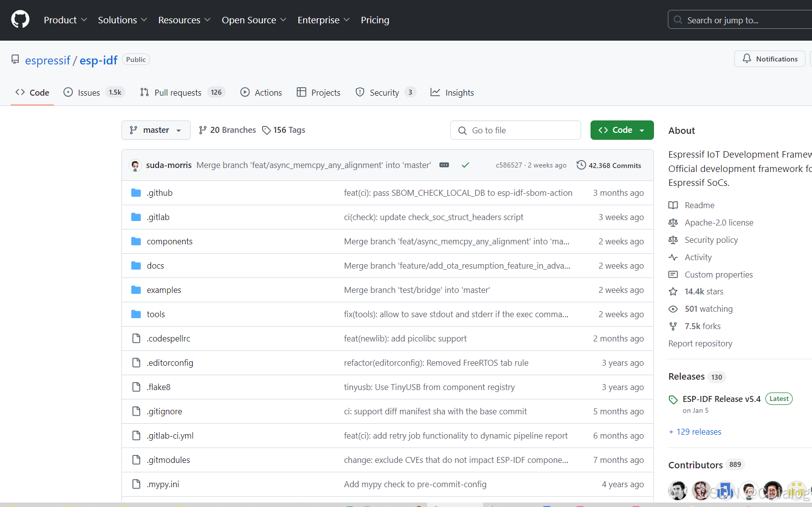The height and width of the screenshot is (507, 812).
Task: Open the components folder
Action: [x=169, y=241]
